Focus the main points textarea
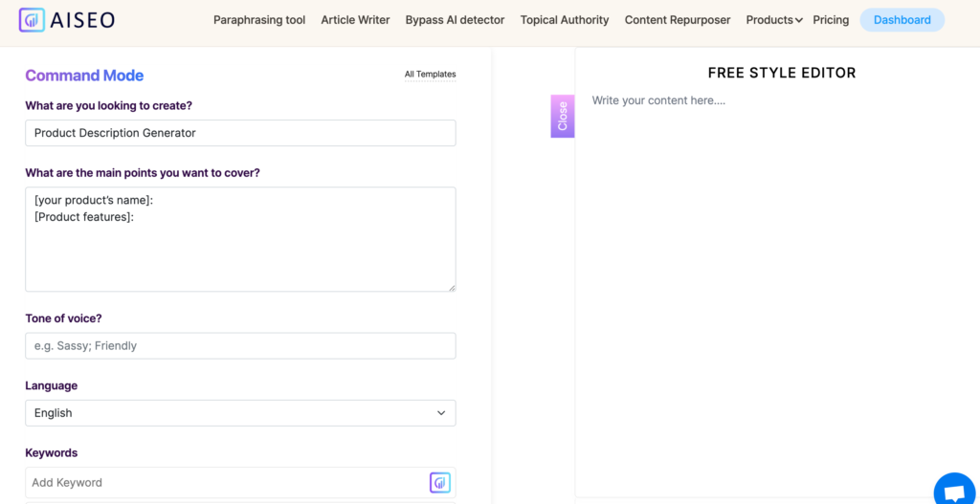 pyautogui.click(x=240, y=239)
